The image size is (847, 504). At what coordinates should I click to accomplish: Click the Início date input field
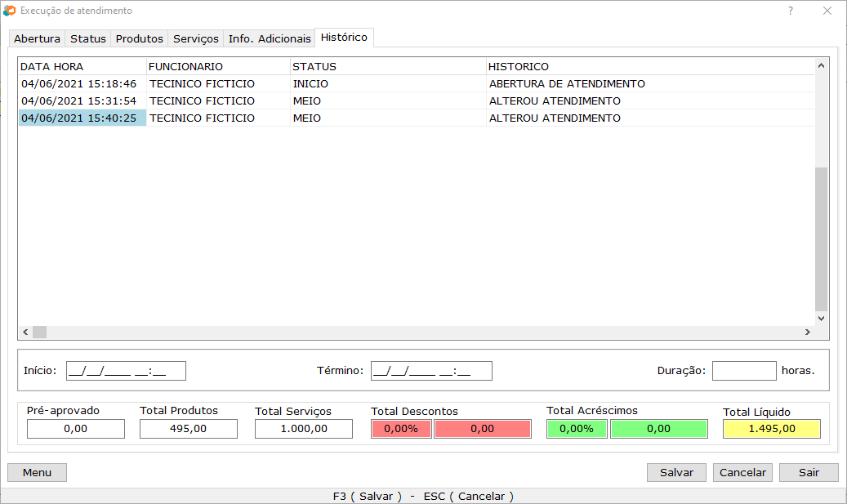pos(126,371)
